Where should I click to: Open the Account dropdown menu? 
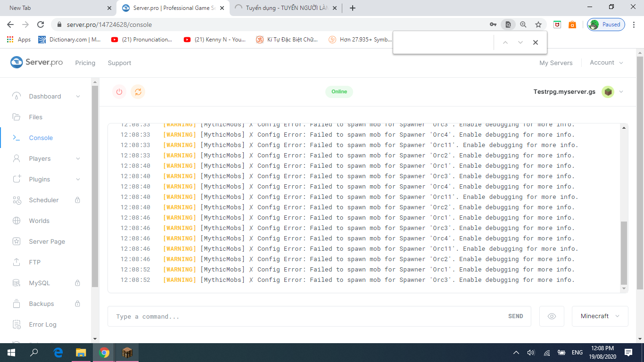click(x=606, y=63)
